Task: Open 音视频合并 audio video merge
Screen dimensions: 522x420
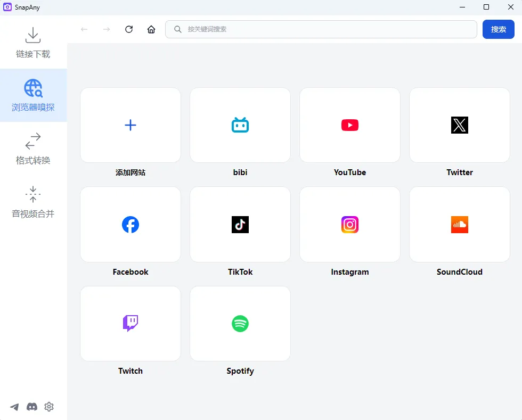Action: coord(33,202)
